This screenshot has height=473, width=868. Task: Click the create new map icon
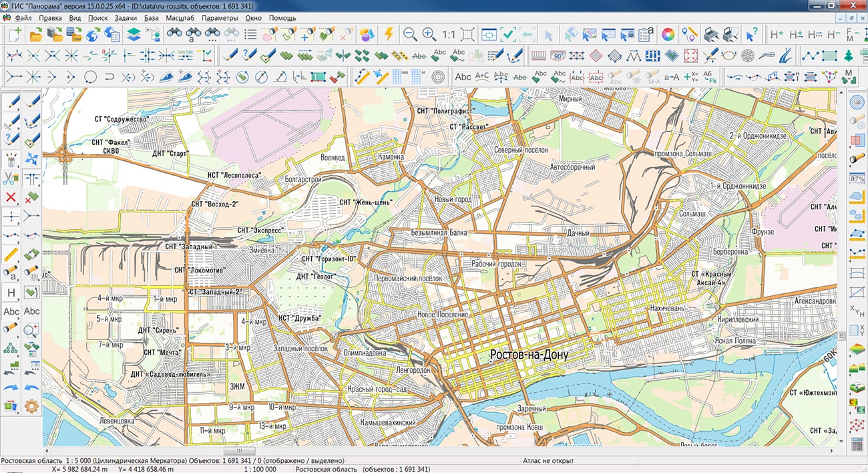tap(14, 34)
